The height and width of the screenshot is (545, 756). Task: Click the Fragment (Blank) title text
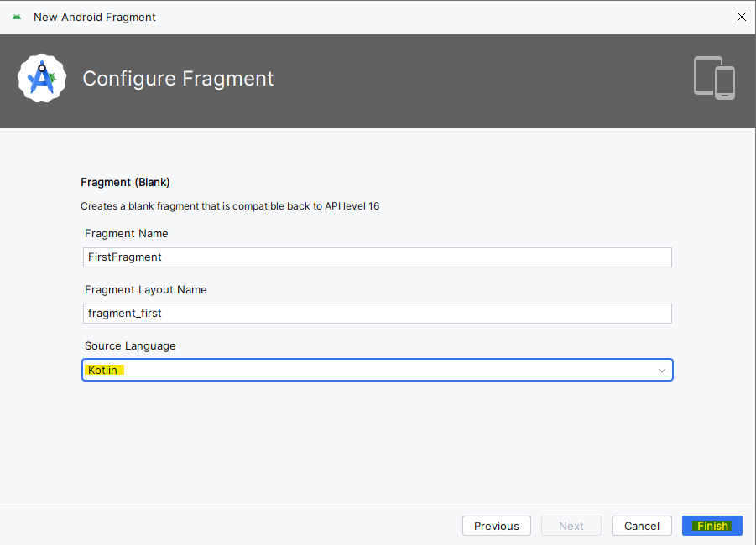click(125, 182)
